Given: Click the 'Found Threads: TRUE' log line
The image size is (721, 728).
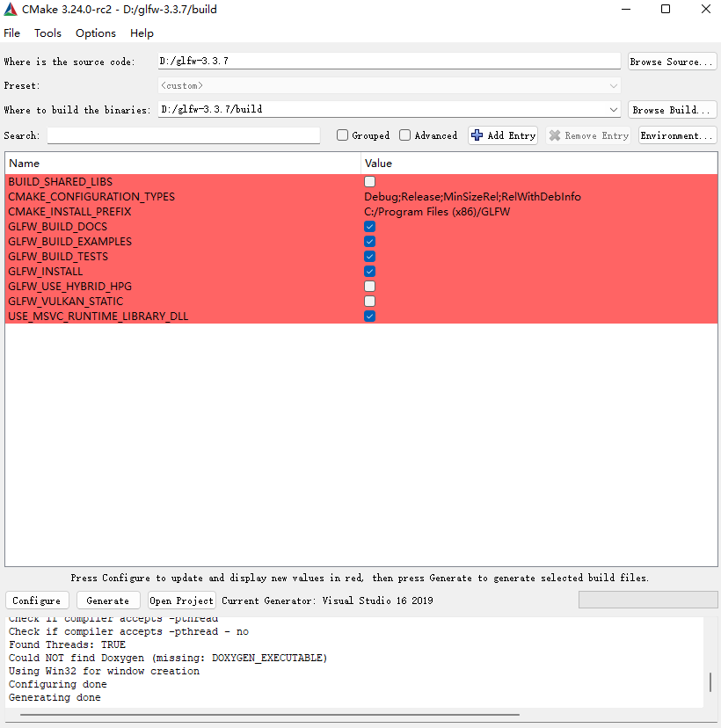Looking at the screenshot, I should [67, 644].
